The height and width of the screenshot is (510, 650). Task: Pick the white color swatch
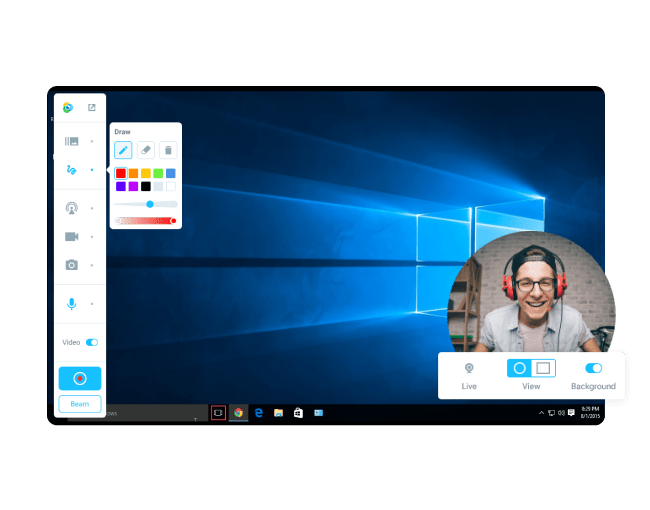coord(170,186)
